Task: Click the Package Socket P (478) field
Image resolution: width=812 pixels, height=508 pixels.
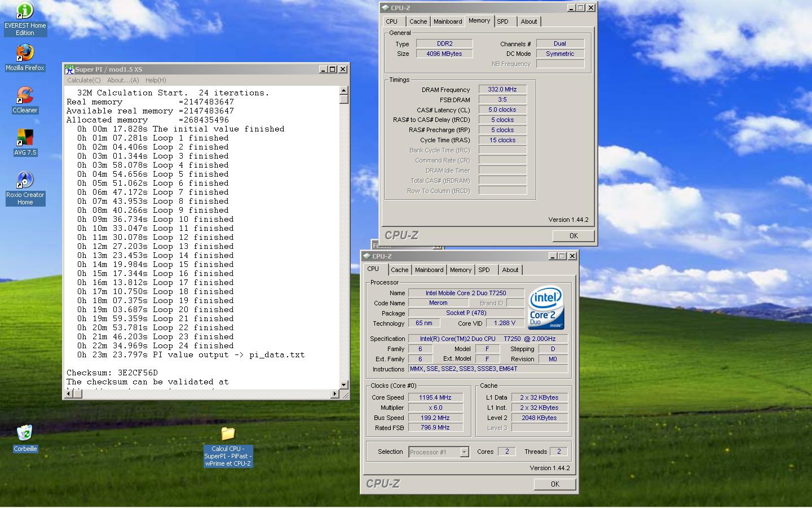Action: click(x=466, y=313)
